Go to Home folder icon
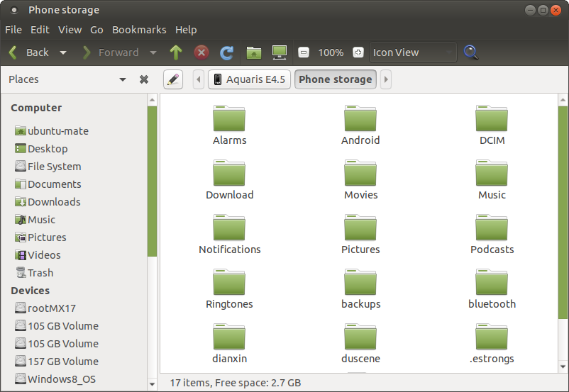The image size is (569, 392). [253, 52]
